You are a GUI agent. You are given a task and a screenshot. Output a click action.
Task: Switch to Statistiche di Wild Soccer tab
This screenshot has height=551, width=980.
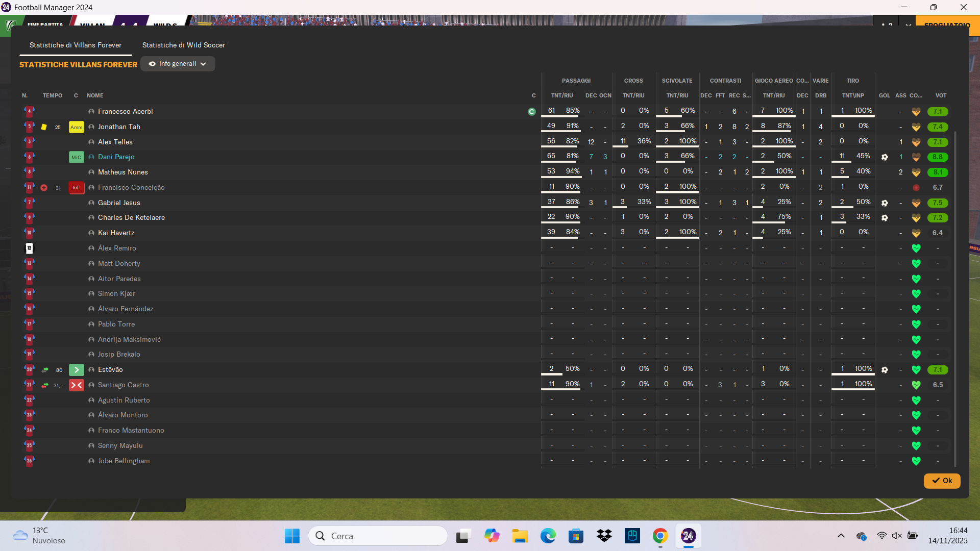(x=183, y=45)
